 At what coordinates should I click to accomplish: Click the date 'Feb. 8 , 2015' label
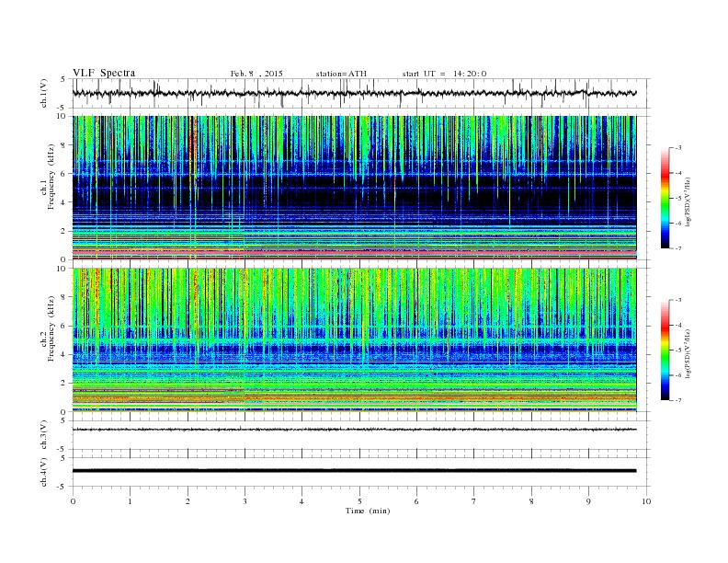click(x=256, y=74)
